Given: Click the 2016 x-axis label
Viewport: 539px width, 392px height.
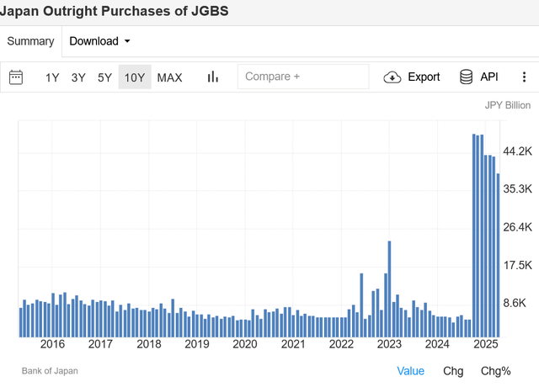Looking at the screenshot, I should [52, 344].
